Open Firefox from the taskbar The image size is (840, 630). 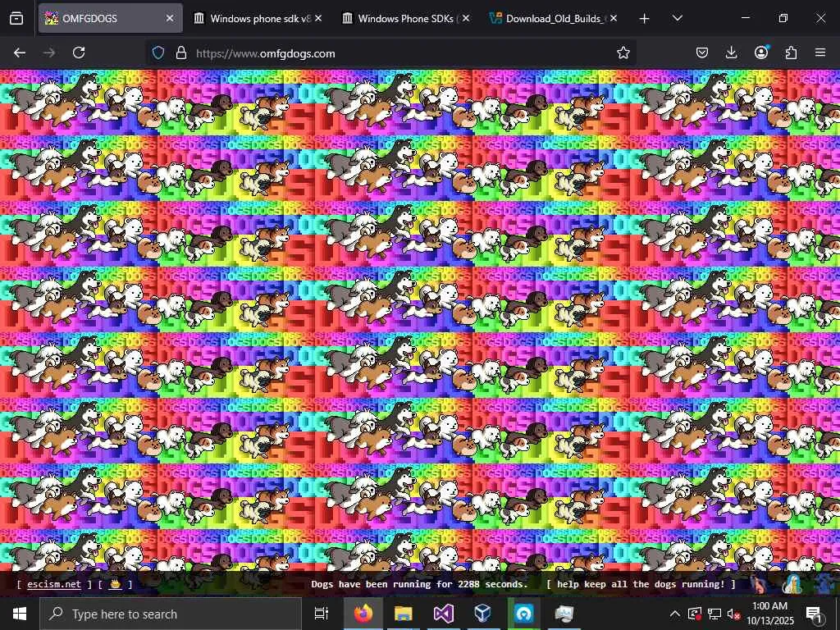[363, 614]
